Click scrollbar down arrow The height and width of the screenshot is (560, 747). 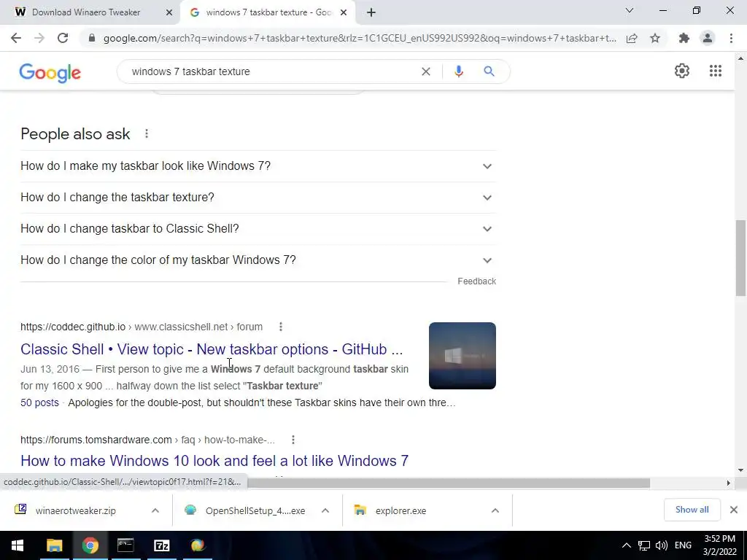(740, 470)
